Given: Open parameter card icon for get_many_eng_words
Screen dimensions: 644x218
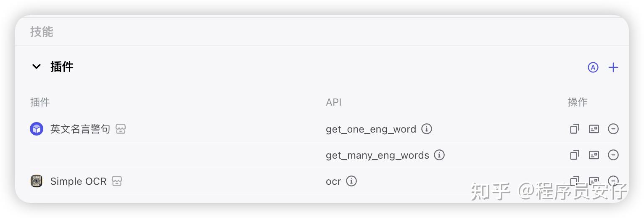Looking at the screenshot, I should click(x=594, y=155).
